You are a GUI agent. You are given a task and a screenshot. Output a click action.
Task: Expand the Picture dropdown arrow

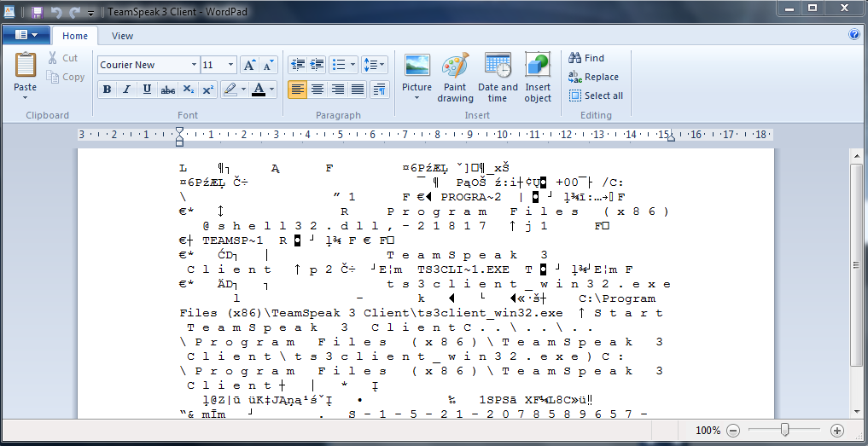click(417, 99)
